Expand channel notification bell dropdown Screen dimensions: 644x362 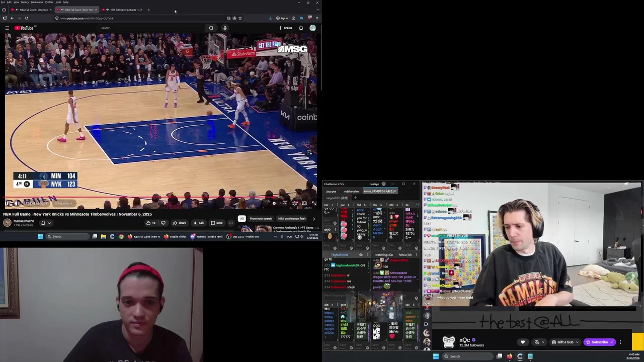tap(45, 223)
